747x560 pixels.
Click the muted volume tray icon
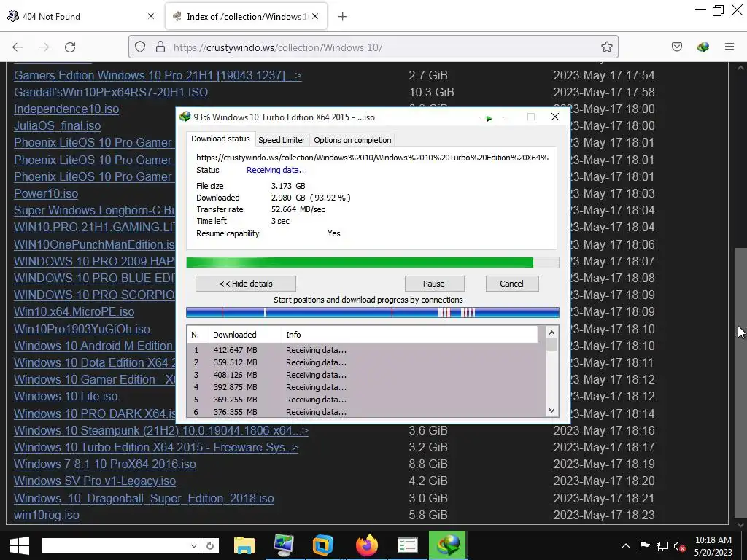[679, 546]
